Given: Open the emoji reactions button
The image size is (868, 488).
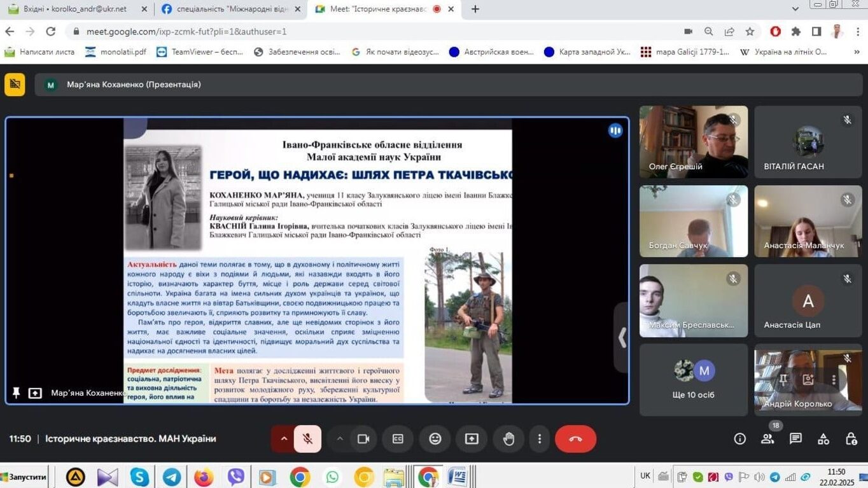Looking at the screenshot, I should [x=435, y=439].
